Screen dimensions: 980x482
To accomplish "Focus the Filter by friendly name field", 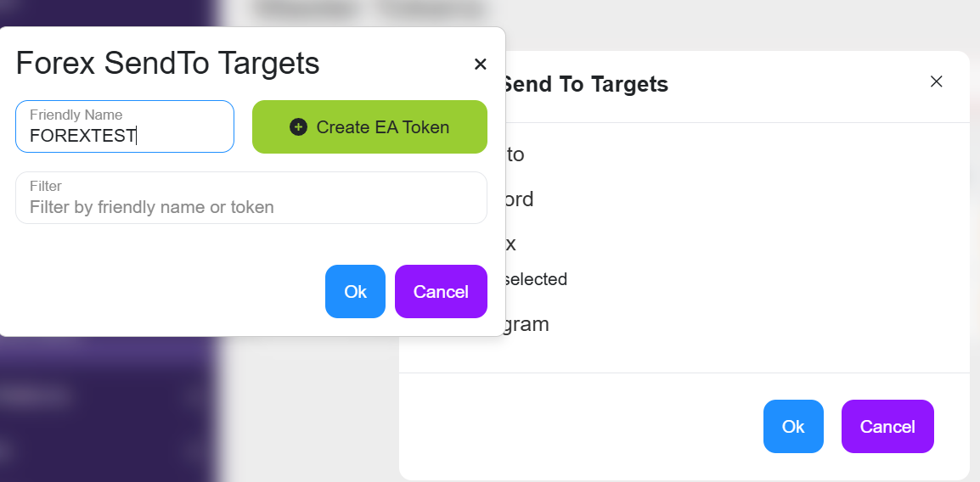I will 251,207.
